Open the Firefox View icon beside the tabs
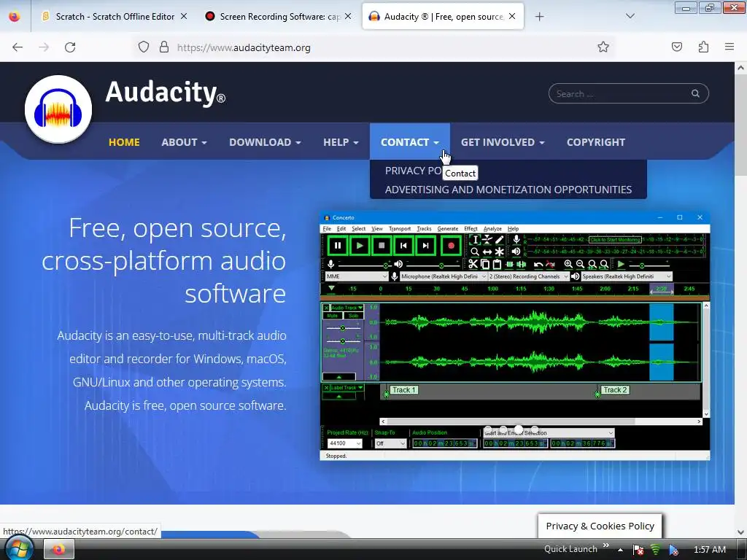Image resolution: width=747 pixels, height=560 pixels. pyautogui.click(x=15, y=16)
